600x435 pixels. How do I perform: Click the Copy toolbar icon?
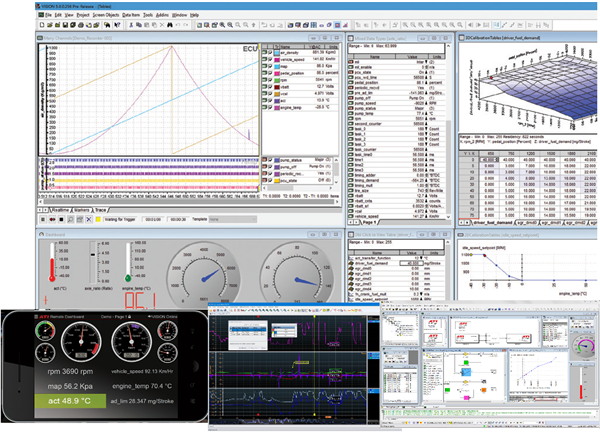tap(139, 25)
